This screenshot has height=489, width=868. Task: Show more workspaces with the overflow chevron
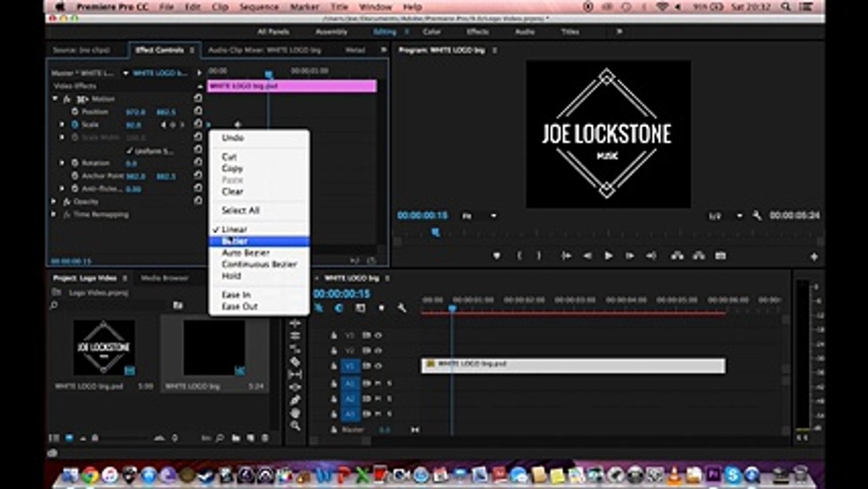619,32
